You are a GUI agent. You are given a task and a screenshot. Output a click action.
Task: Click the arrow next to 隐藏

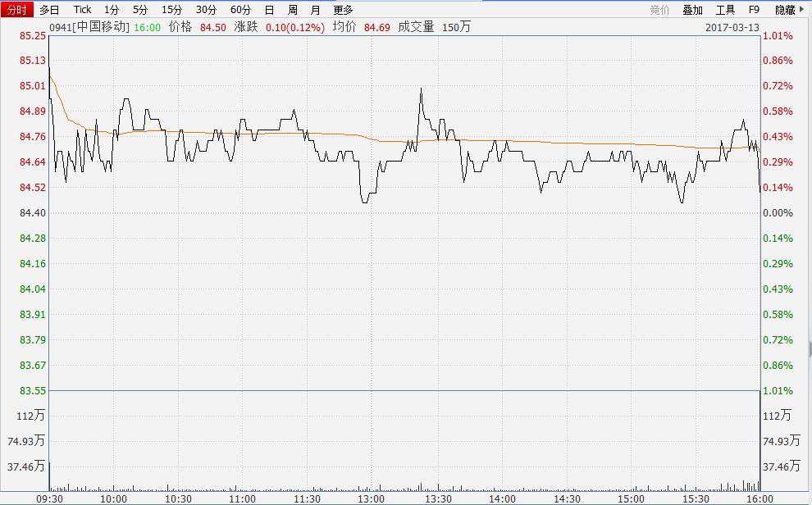(801, 9)
